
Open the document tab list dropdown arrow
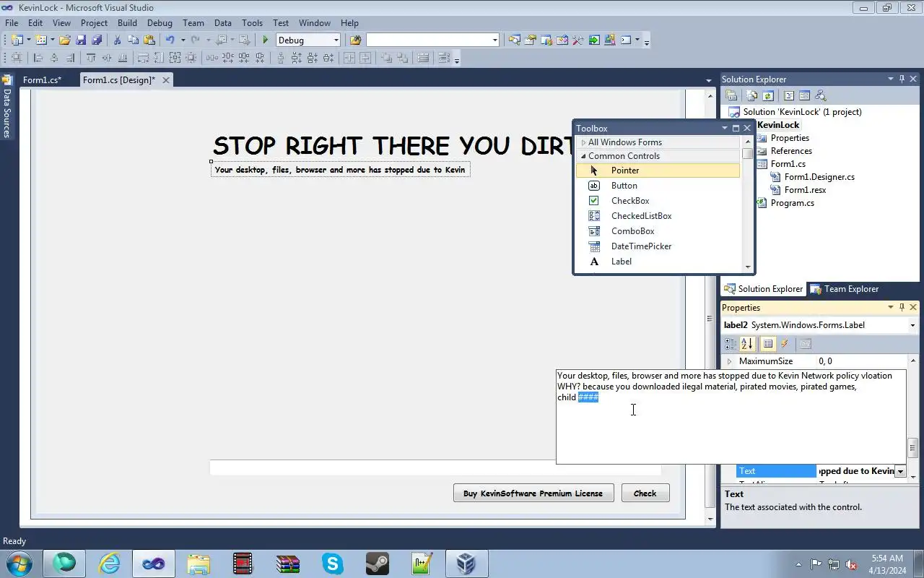pyautogui.click(x=708, y=80)
